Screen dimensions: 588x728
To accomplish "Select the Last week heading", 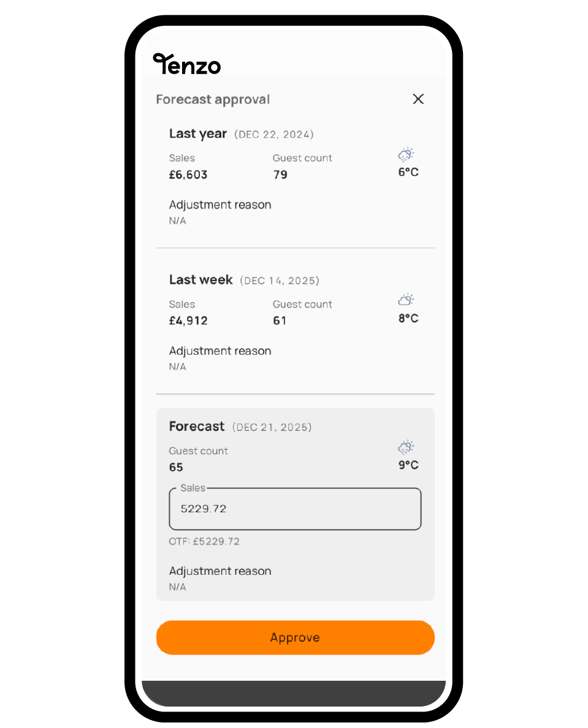I will (201, 280).
